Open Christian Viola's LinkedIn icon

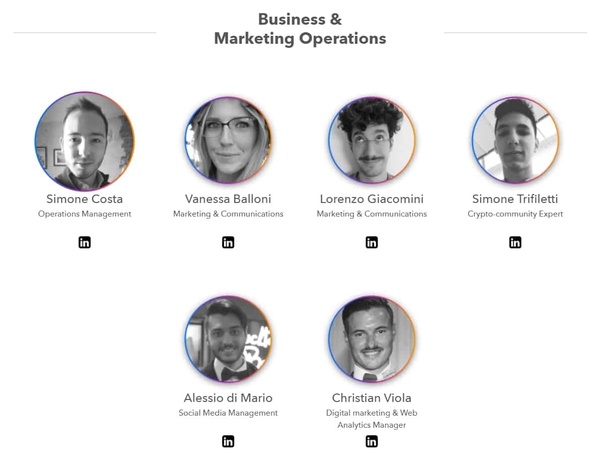[372, 441]
